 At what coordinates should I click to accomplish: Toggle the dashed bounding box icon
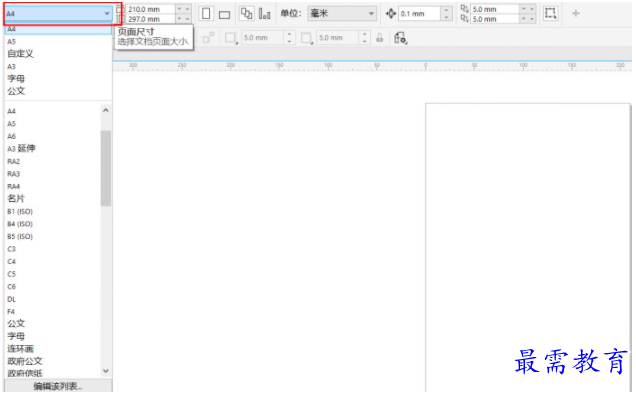pos(550,13)
